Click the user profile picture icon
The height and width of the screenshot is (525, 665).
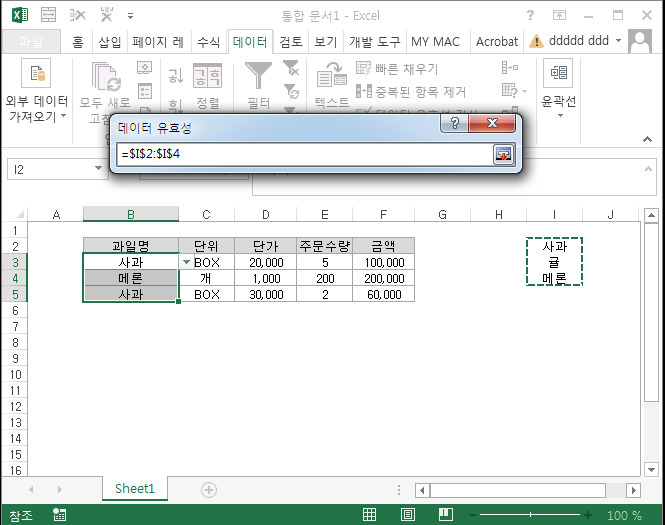coord(640,41)
